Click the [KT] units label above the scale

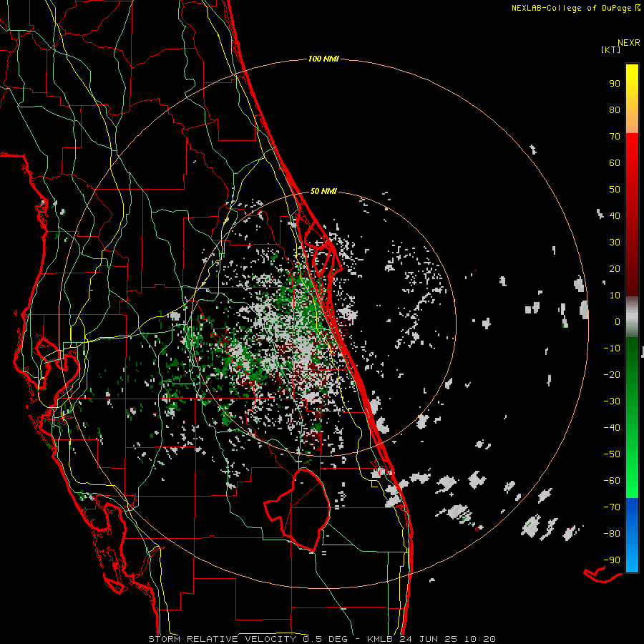coord(610,49)
